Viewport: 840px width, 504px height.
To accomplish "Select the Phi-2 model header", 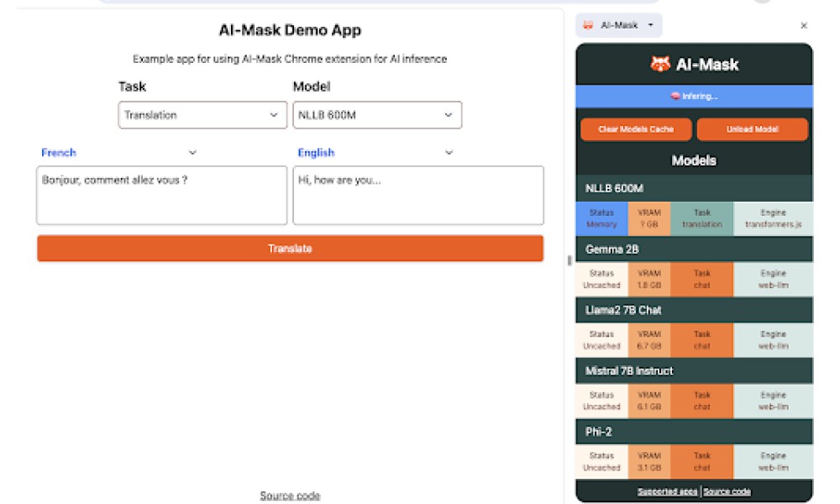I will (x=695, y=432).
